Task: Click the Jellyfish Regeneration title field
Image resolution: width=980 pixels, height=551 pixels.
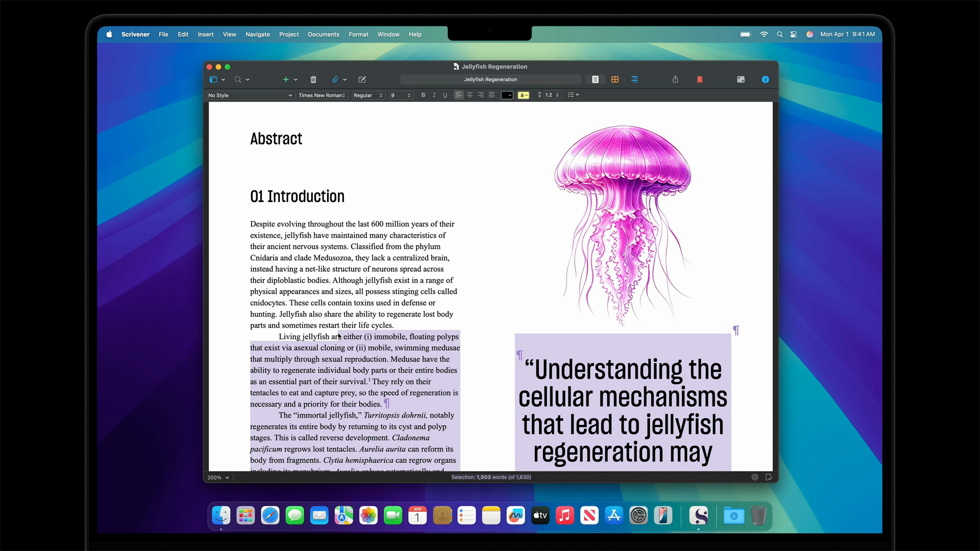Action: point(490,80)
